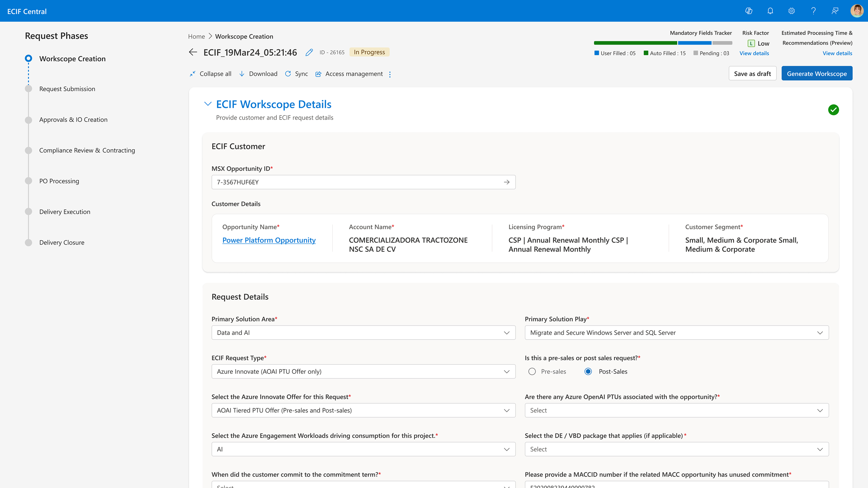This screenshot has height=488, width=868.
Task: Open the Power Platform Opportunity link
Action: (269, 240)
